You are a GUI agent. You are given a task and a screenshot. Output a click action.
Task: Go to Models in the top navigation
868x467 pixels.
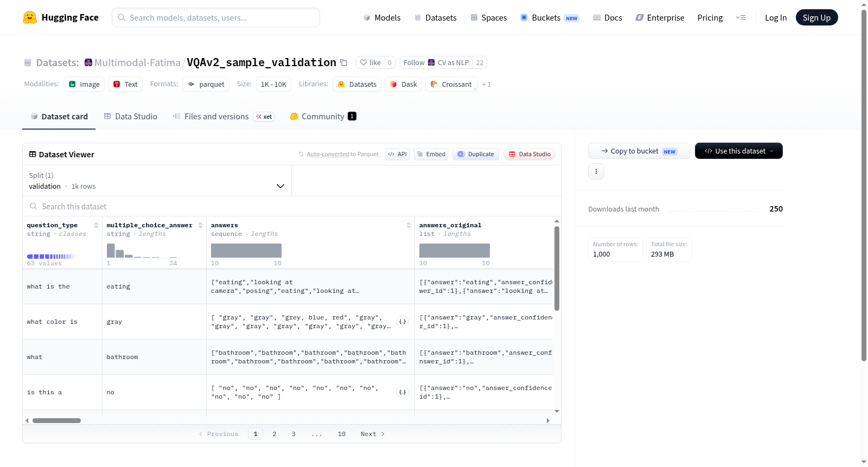382,17
